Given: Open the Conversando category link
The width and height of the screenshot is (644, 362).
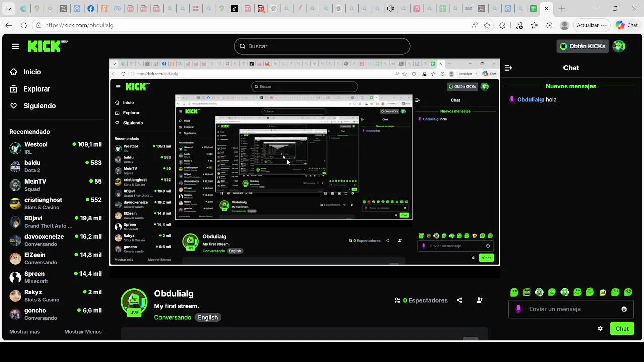Looking at the screenshot, I should pyautogui.click(x=173, y=317).
